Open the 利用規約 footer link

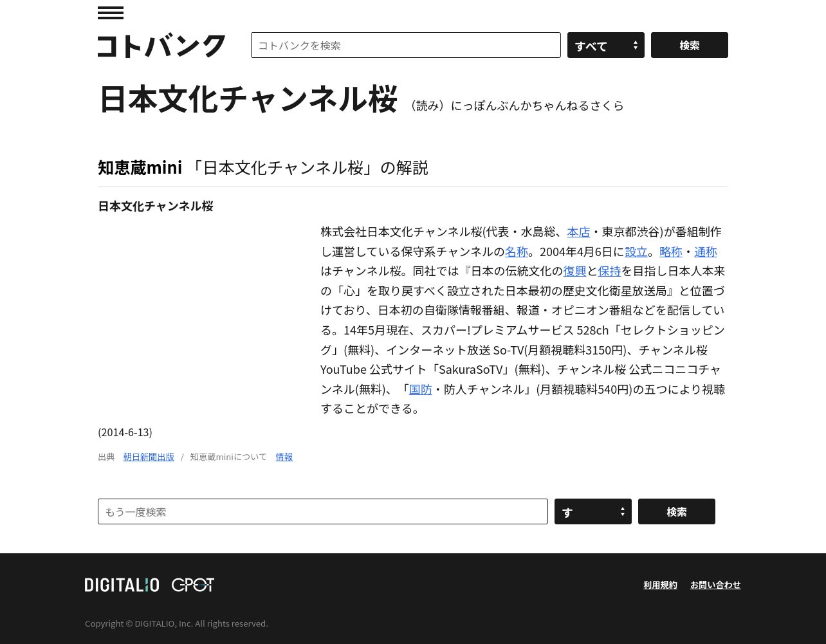660,585
